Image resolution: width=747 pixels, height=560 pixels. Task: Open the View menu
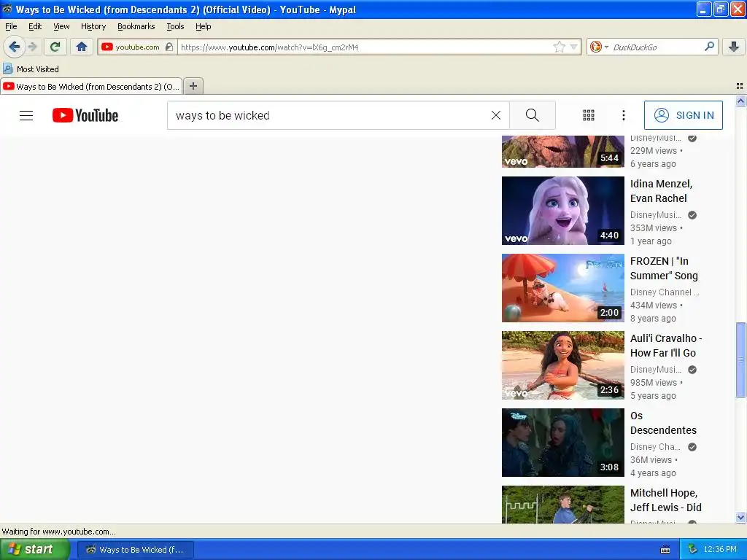click(61, 26)
